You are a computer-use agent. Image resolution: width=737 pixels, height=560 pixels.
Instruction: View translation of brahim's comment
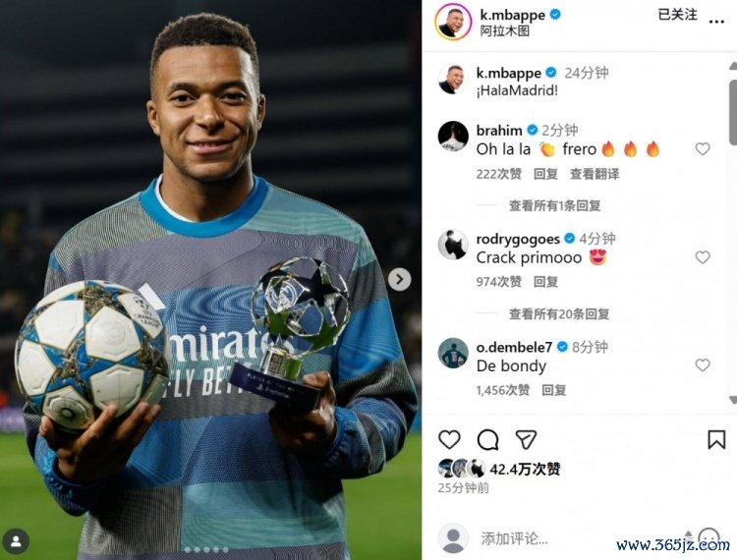click(595, 174)
